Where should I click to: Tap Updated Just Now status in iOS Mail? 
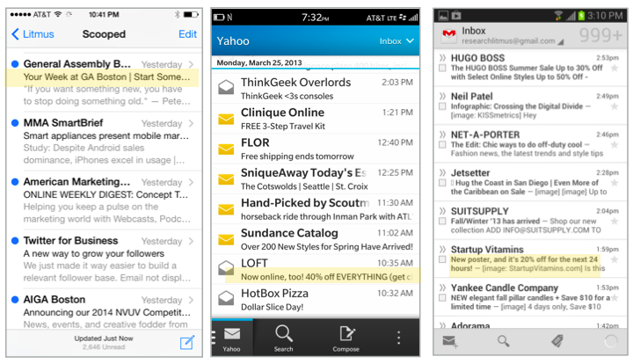[104, 339]
